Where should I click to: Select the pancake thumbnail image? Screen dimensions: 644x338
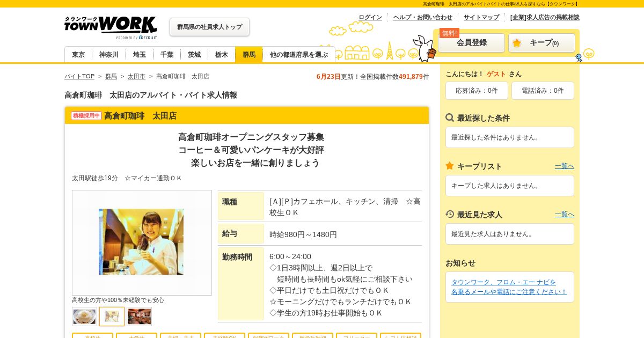coord(85,317)
